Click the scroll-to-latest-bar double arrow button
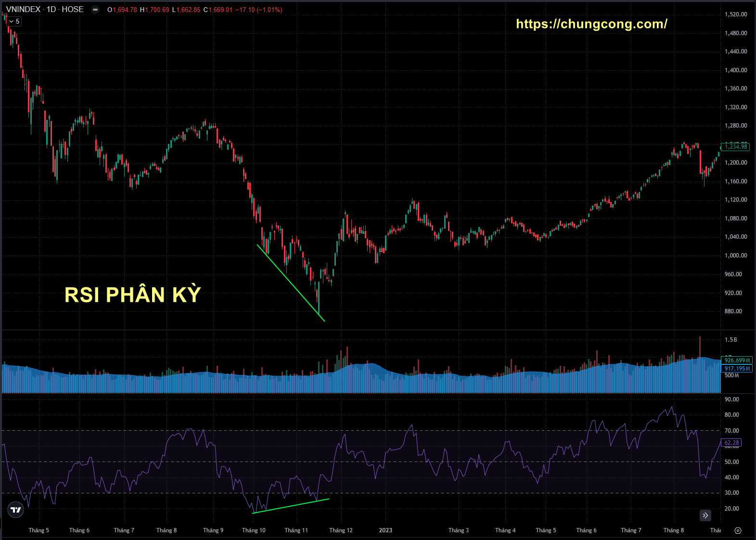This screenshot has width=756, height=540. tap(705, 515)
